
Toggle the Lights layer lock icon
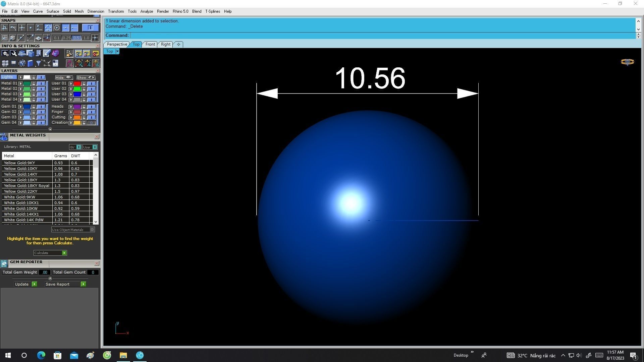tap(34, 77)
